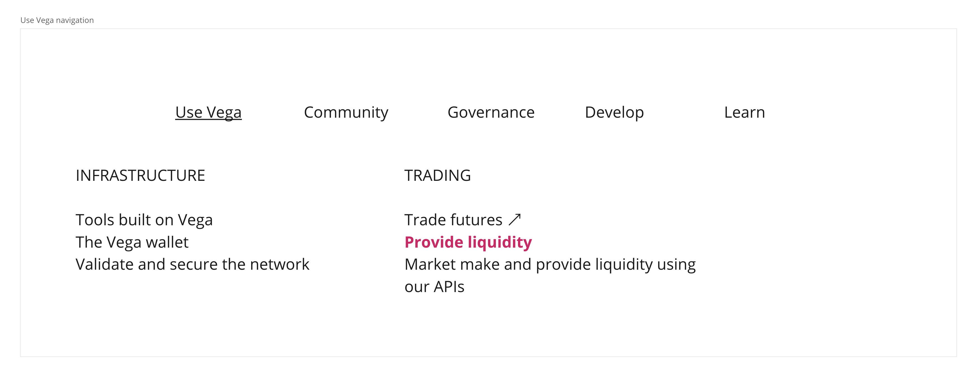
Task: Go to Develop from the navigation bar
Action: [x=614, y=112]
